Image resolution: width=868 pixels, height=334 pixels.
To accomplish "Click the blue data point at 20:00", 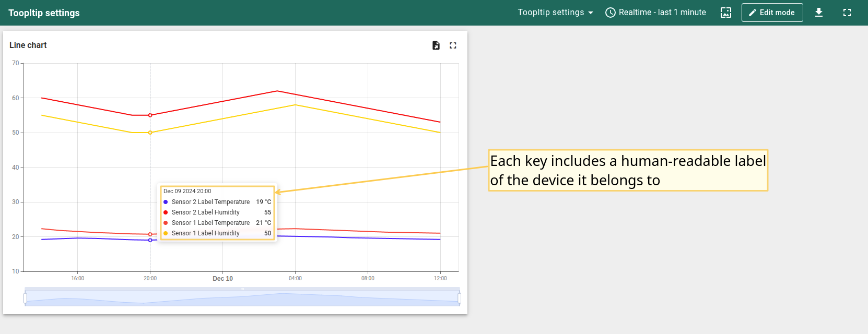I will pos(150,240).
